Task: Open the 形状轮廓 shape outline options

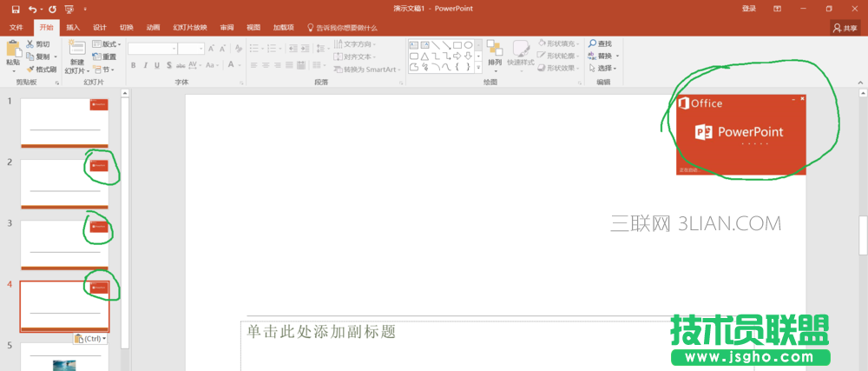Action: tap(559, 56)
